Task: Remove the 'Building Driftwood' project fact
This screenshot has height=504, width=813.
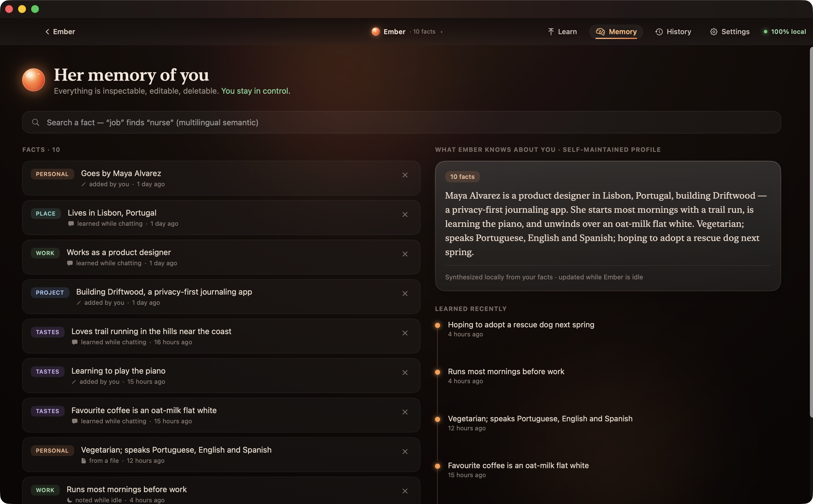Action: (405, 294)
